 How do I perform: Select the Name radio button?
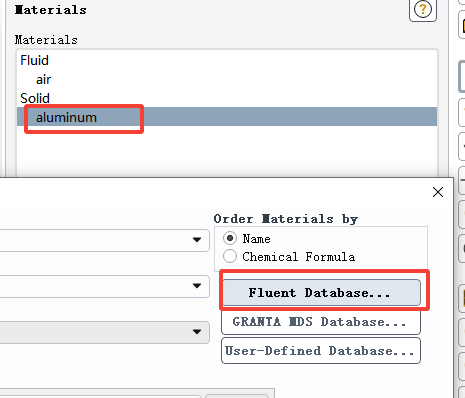click(230, 238)
